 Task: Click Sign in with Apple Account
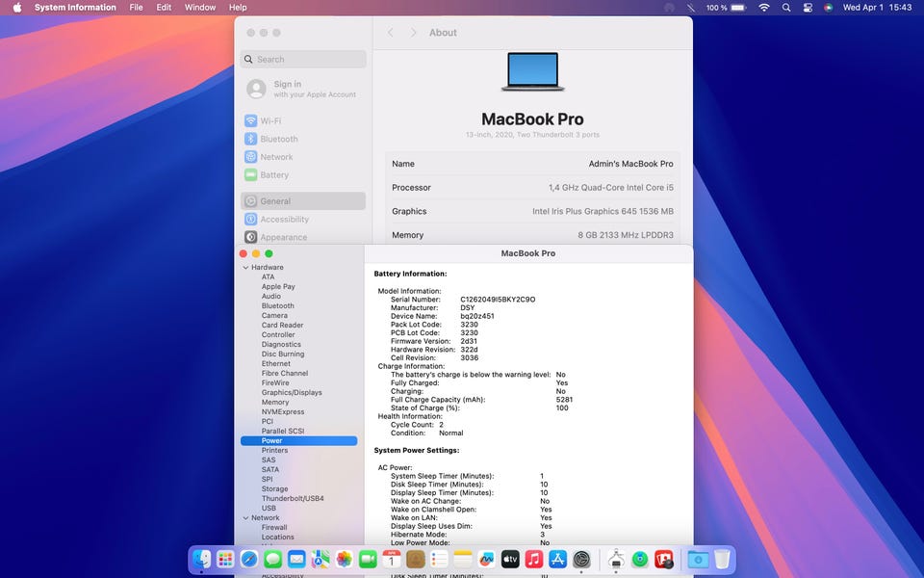(x=303, y=89)
